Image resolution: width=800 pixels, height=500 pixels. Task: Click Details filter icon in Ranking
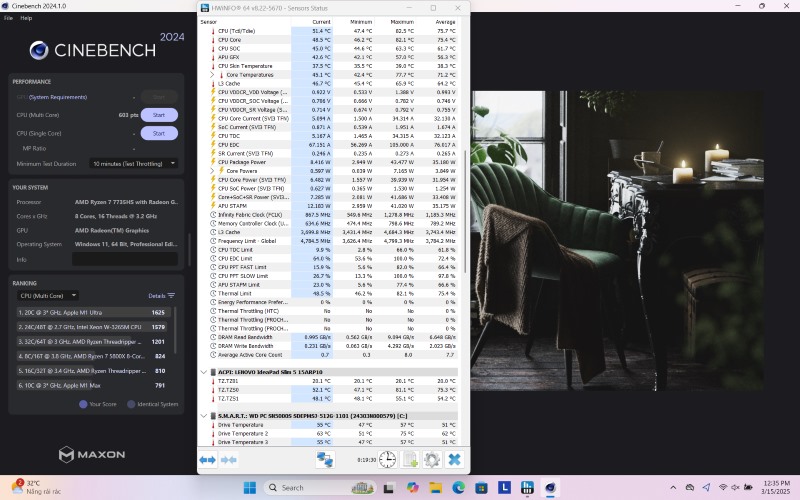tap(171, 295)
